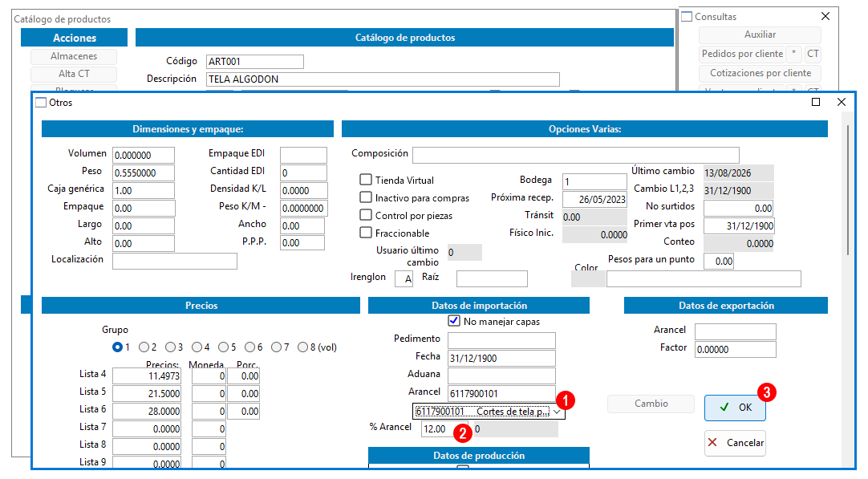This screenshot has width=868, height=479.
Task: Click Pesos para un punto field
Action: tap(719, 262)
